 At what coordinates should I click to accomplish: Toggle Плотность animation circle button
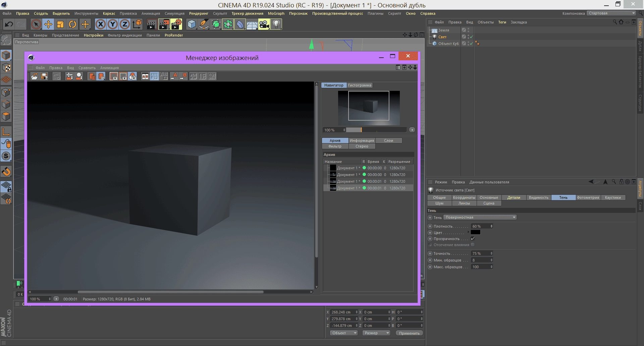pyautogui.click(x=430, y=226)
